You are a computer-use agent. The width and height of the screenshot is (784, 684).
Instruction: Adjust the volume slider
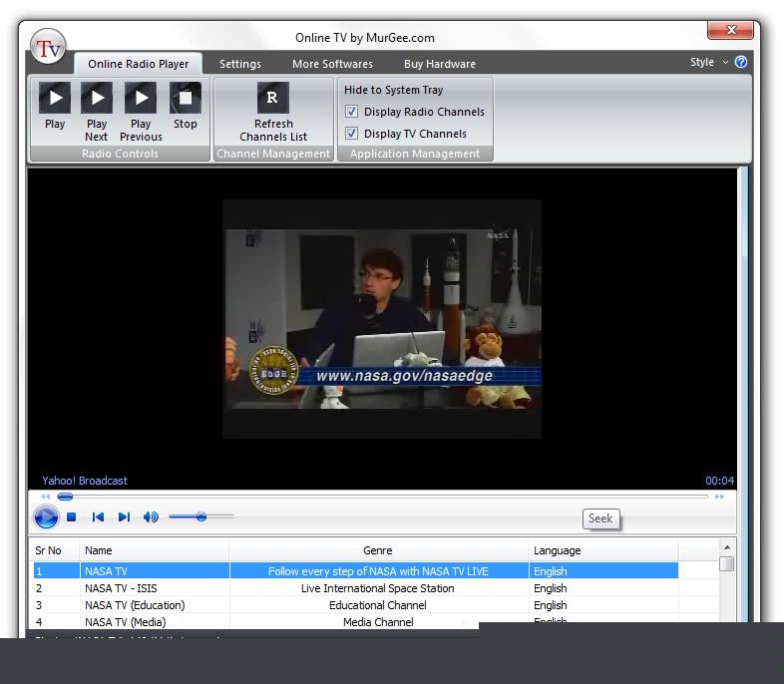point(201,516)
